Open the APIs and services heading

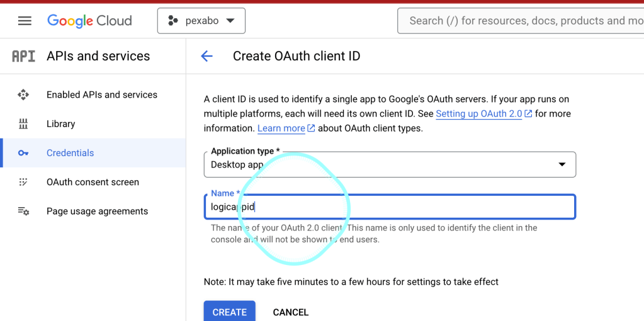[x=98, y=56]
